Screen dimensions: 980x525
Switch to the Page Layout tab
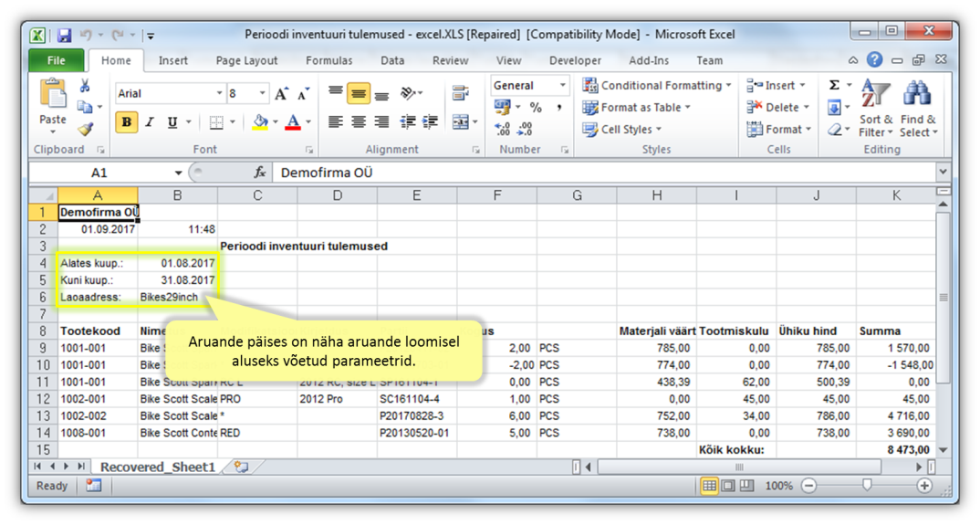pos(247,60)
